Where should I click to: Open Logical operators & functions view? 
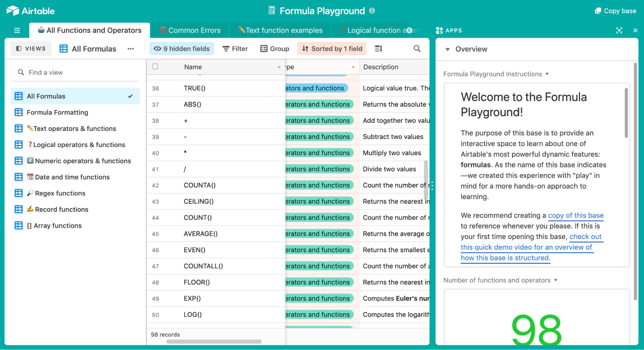click(75, 145)
